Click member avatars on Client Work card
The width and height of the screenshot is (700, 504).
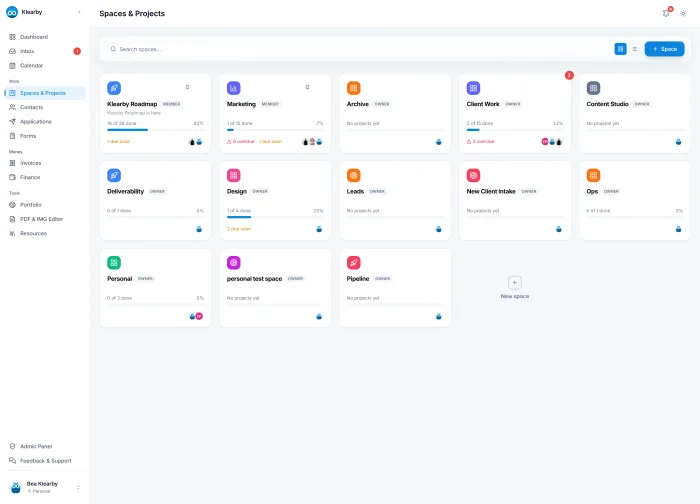(552, 142)
